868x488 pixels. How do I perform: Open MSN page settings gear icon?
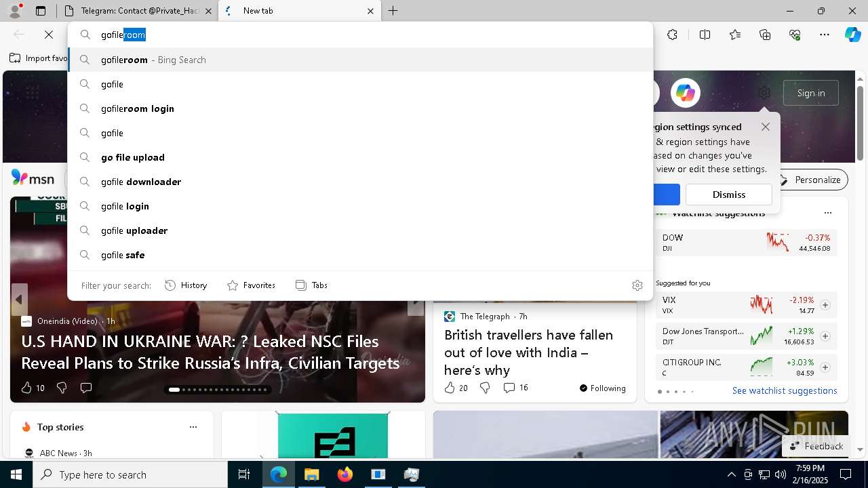coord(764,93)
